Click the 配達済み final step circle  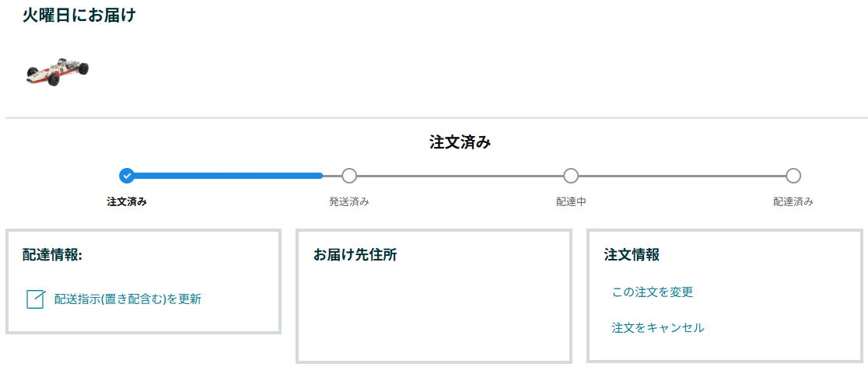[x=793, y=176]
